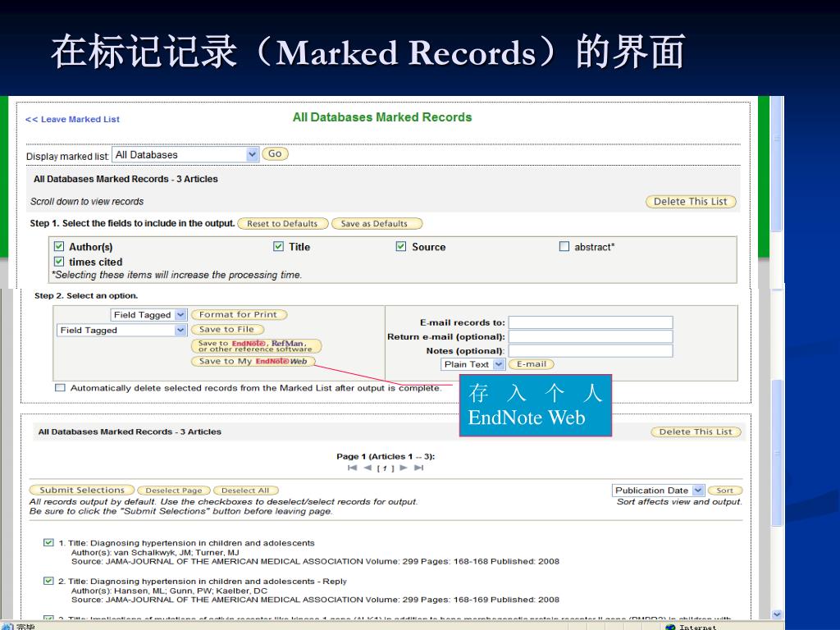Screen dimensions: 840x630
Task: Deselect record 2 Reply article by Hansen
Action: click(48, 581)
